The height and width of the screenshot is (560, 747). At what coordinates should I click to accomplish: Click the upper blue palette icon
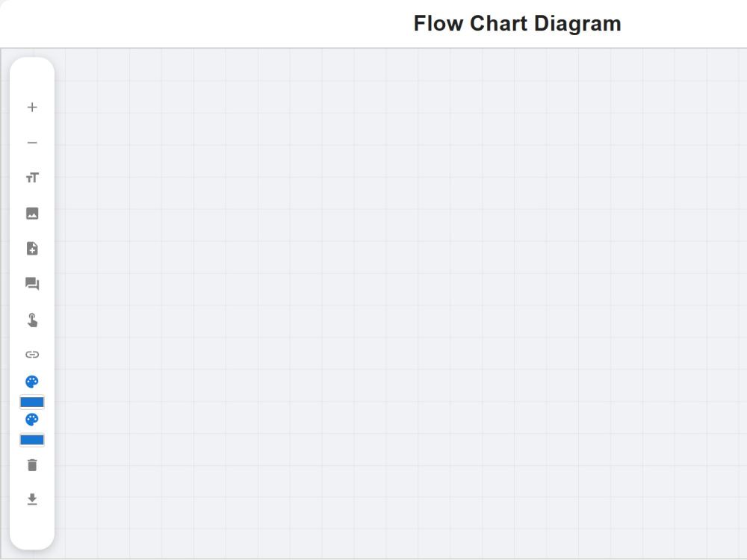click(32, 382)
